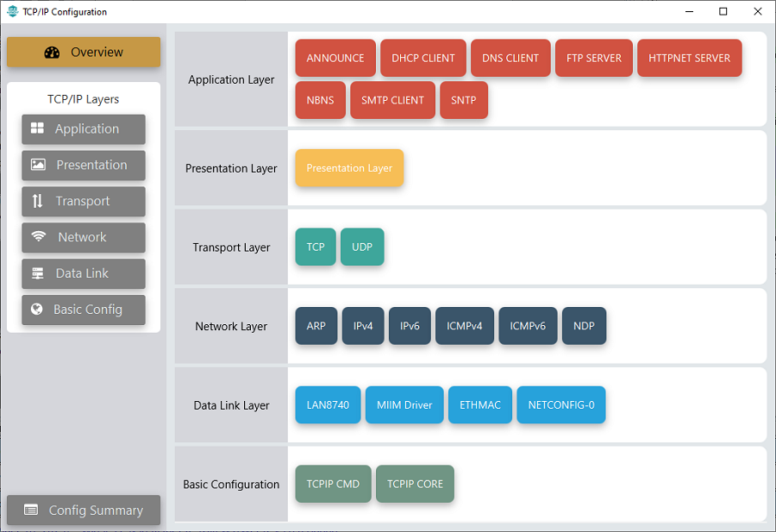Click the Wi-Fi icon beside Network

pos(39,237)
